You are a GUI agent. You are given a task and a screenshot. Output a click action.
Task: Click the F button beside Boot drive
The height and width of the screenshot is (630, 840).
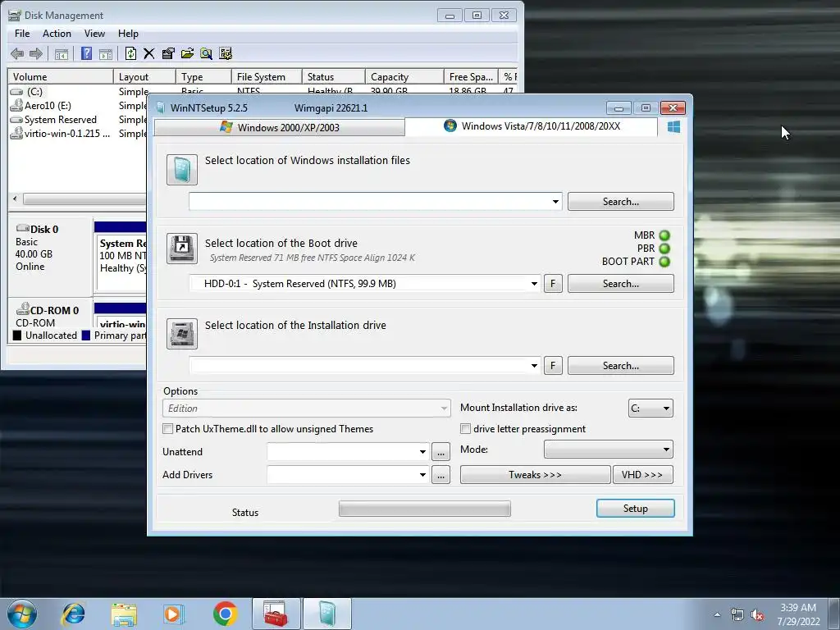tap(553, 284)
